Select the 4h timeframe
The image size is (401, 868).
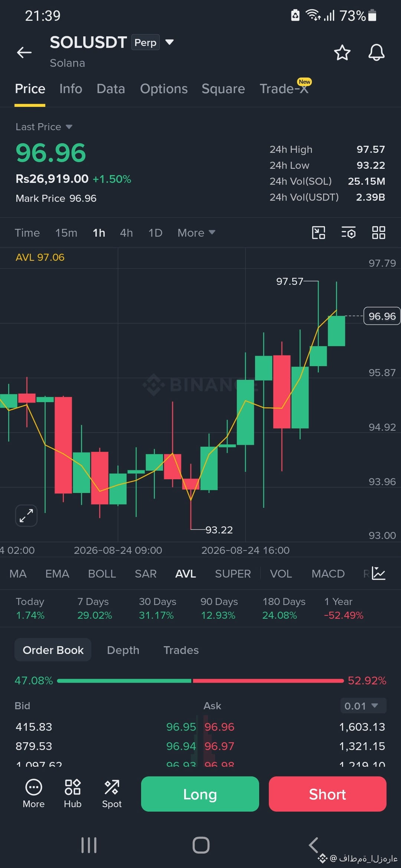[126, 233]
